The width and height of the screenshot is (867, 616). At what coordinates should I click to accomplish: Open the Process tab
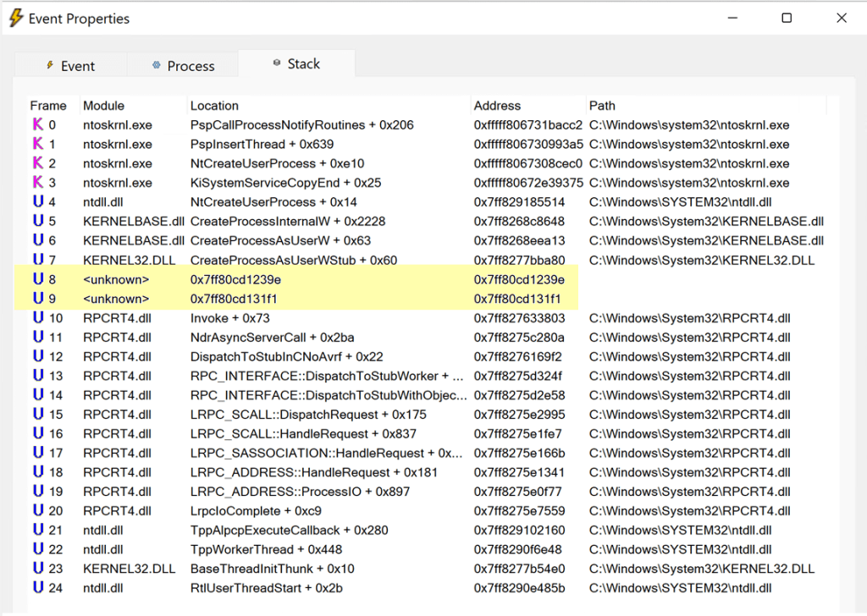183,66
